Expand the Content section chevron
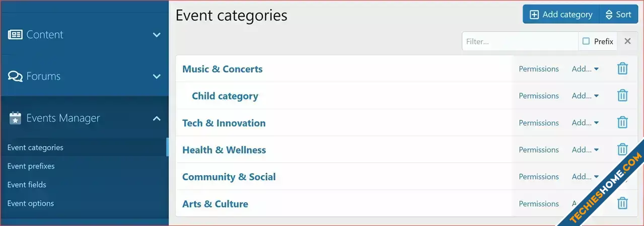The width and height of the screenshot is (644, 226). [x=157, y=35]
